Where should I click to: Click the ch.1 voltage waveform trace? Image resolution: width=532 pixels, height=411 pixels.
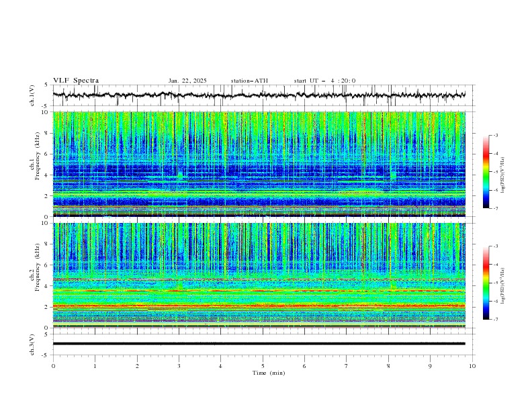point(259,95)
